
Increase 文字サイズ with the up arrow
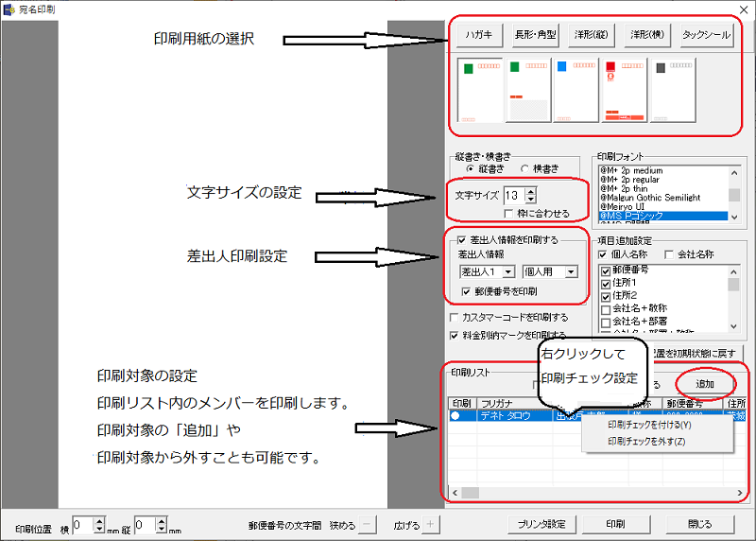531,191
